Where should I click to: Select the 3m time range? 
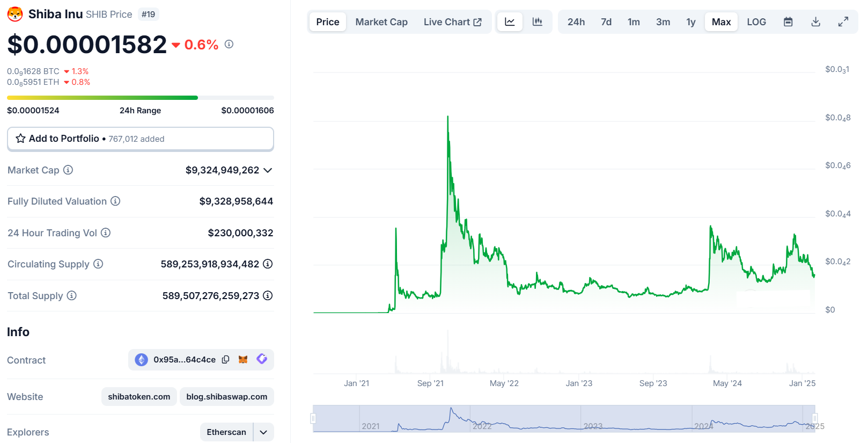[x=663, y=22]
